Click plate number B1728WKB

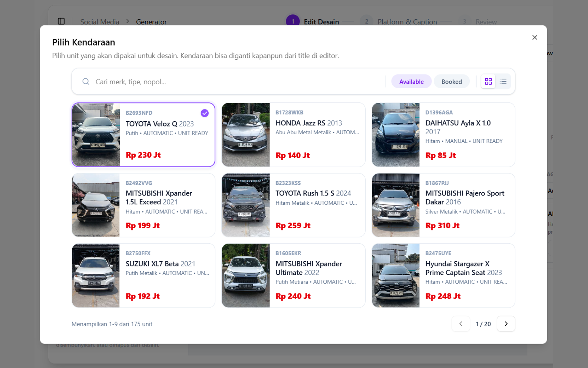(x=289, y=112)
